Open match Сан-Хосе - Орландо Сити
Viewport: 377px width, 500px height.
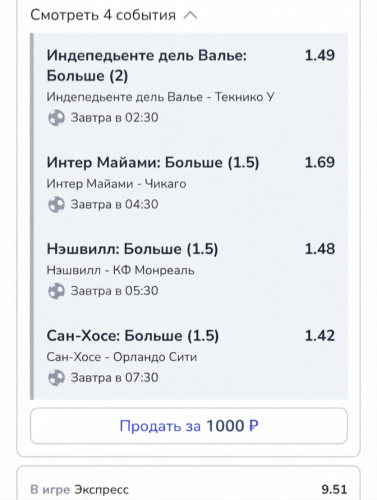click(122, 357)
